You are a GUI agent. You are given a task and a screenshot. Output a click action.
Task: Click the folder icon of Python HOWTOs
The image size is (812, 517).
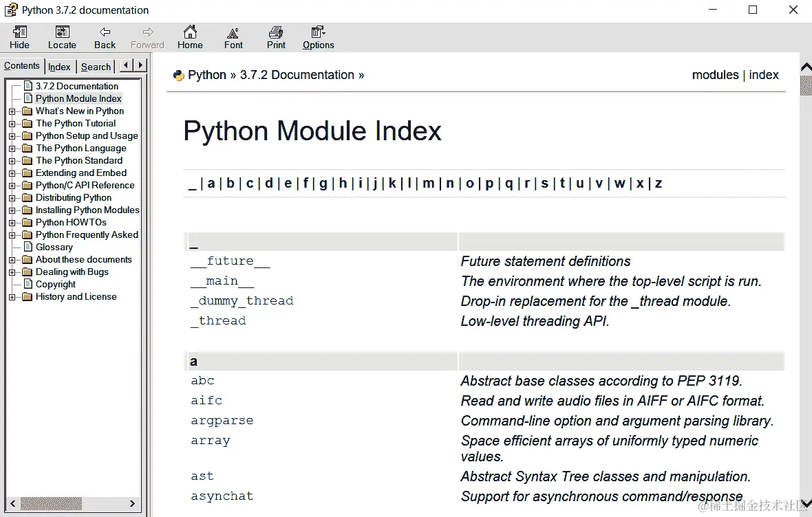28,223
